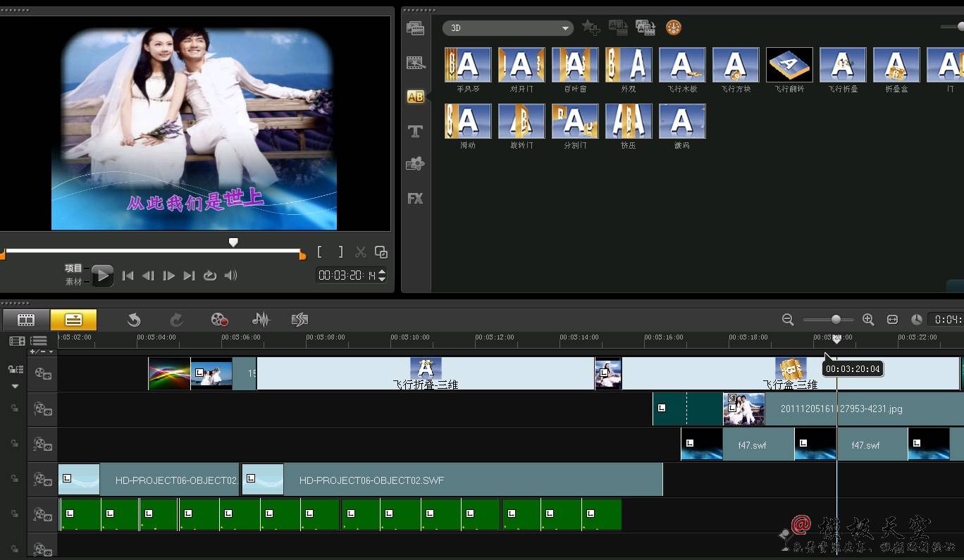964x560 pixels.
Task: Open the sound mixer waveform icon
Action: (261, 321)
